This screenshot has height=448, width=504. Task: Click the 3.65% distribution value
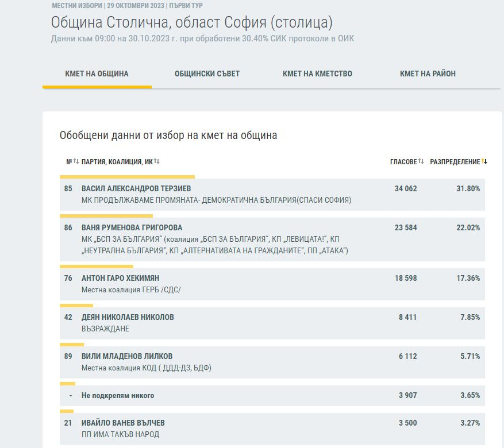[470, 395]
